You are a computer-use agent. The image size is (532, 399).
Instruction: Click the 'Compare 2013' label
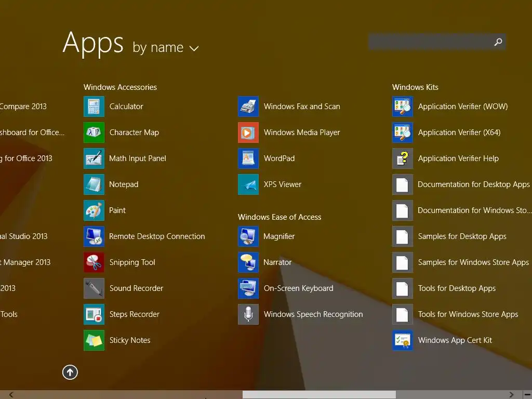coord(23,107)
